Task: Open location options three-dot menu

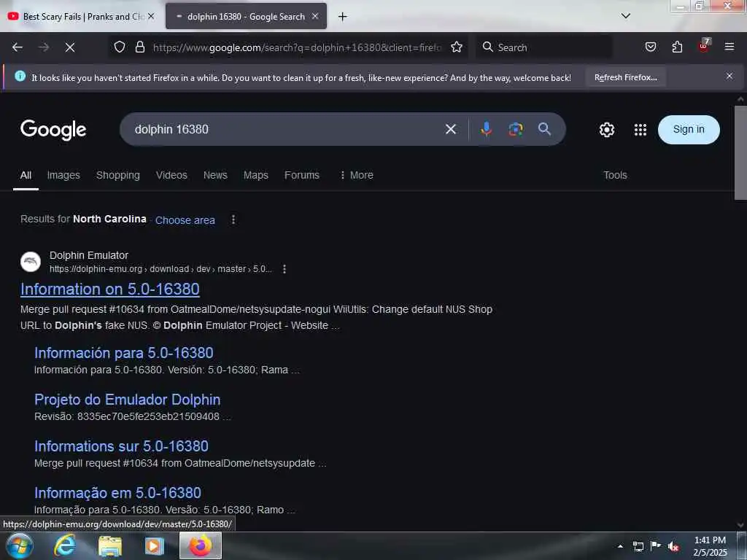Action: (233, 219)
